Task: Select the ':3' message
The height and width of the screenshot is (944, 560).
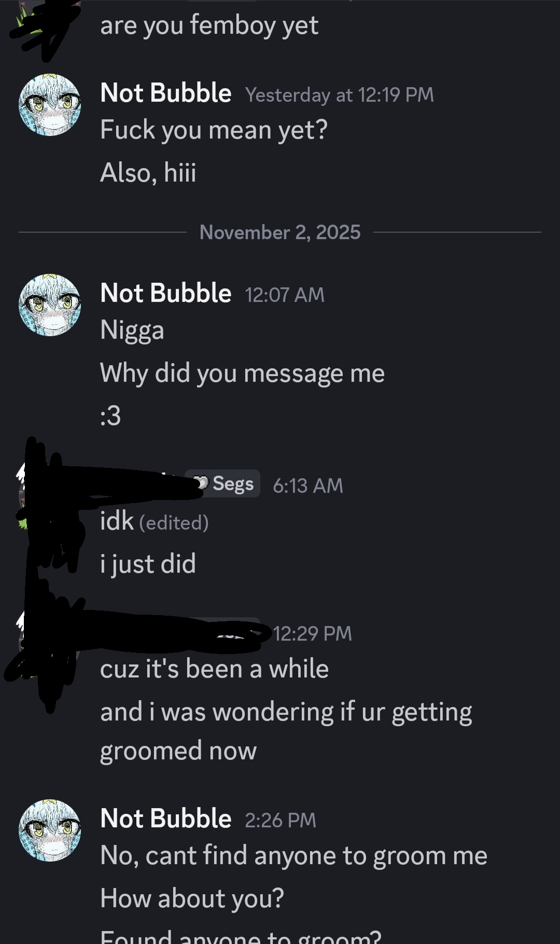Action: (110, 415)
